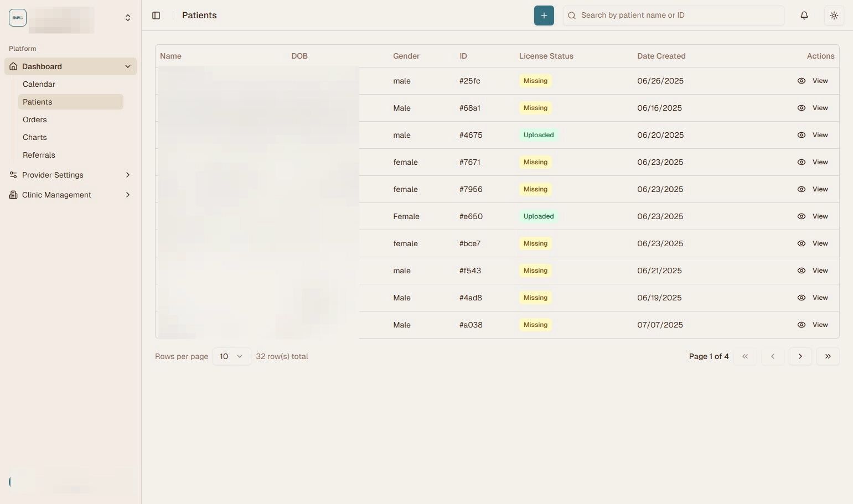Open the notifications bell

[x=804, y=15]
